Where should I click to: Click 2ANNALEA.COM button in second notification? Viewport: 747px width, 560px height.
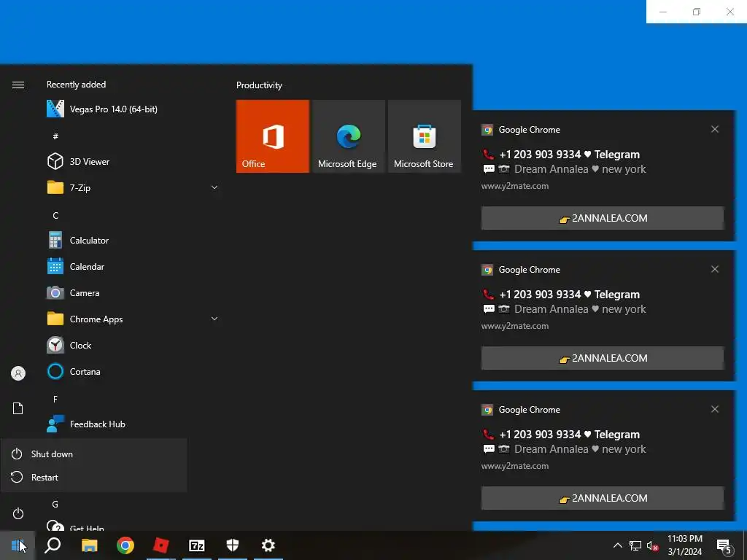(x=602, y=358)
